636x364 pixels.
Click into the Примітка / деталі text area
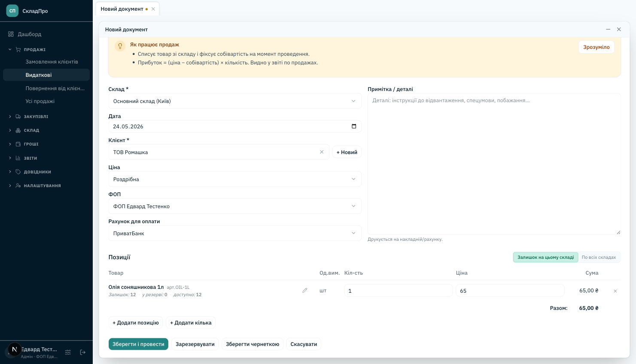pyautogui.click(x=494, y=164)
